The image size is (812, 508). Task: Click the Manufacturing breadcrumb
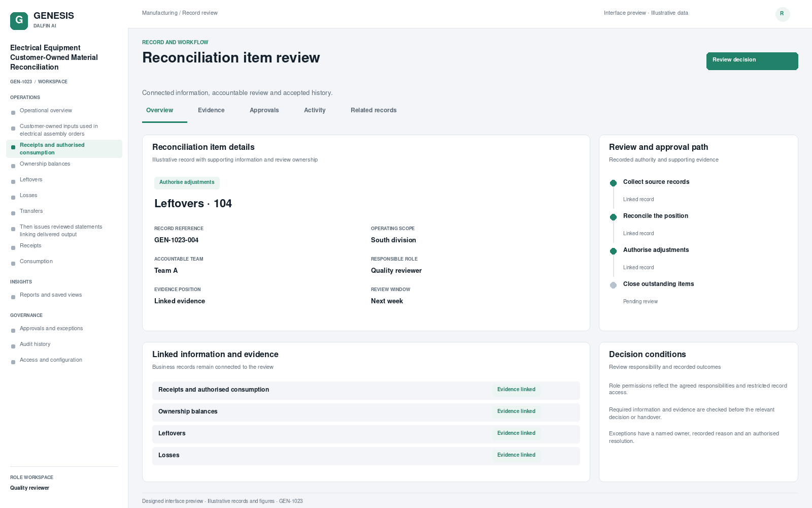point(160,13)
